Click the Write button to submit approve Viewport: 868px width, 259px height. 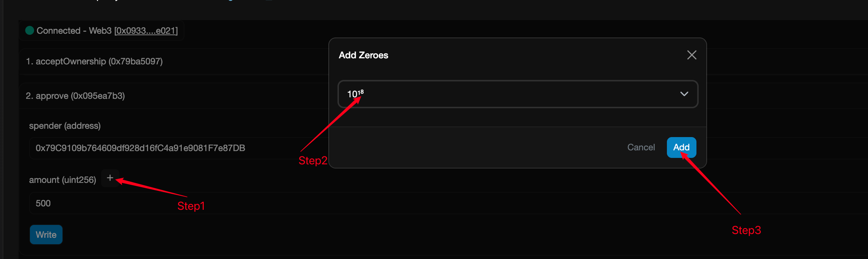(x=46, y=235)
